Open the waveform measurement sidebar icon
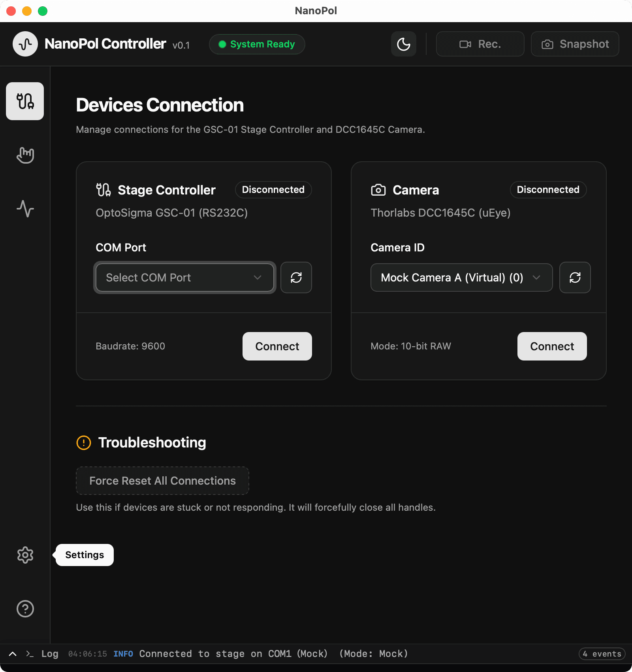 (25, 208)
